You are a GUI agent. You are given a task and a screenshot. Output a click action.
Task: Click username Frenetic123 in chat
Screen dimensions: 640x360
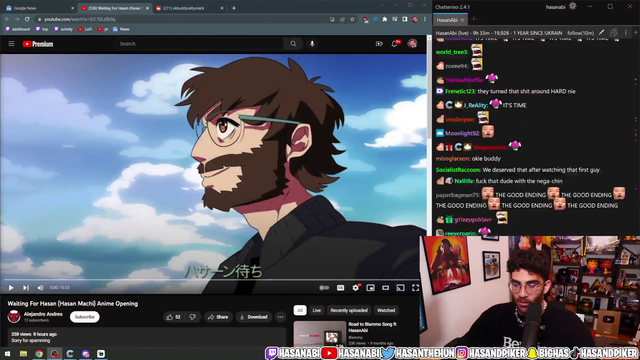tap(460, 91)
